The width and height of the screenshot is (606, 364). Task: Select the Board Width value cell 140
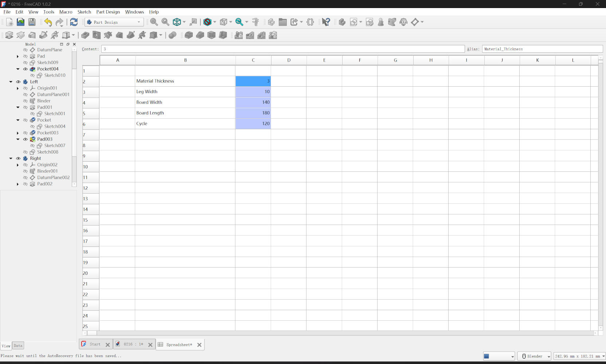253,102
